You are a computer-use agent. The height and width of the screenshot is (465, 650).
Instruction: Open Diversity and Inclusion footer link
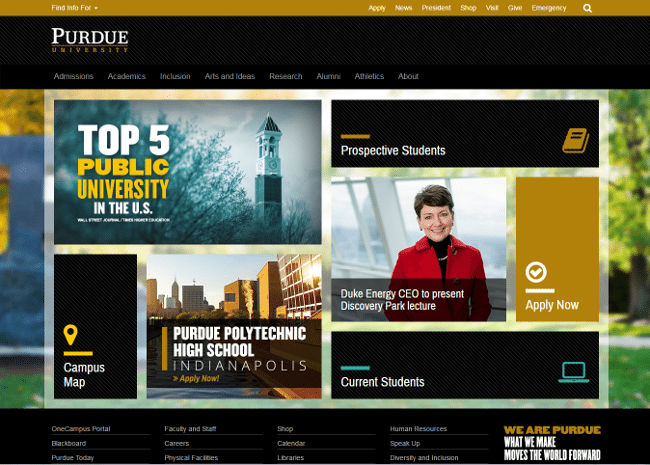click(424, 458)
